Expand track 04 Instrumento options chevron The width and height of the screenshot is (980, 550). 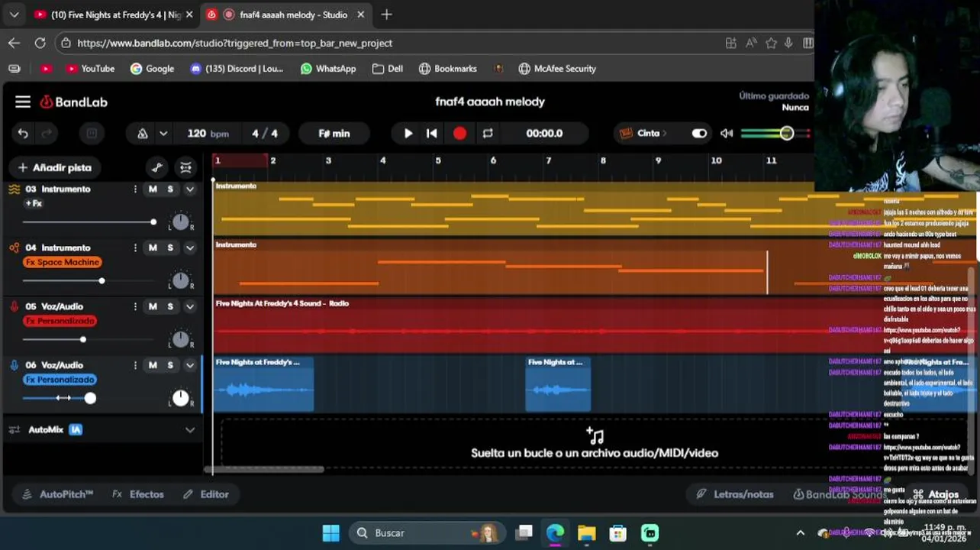coord(190,247)
